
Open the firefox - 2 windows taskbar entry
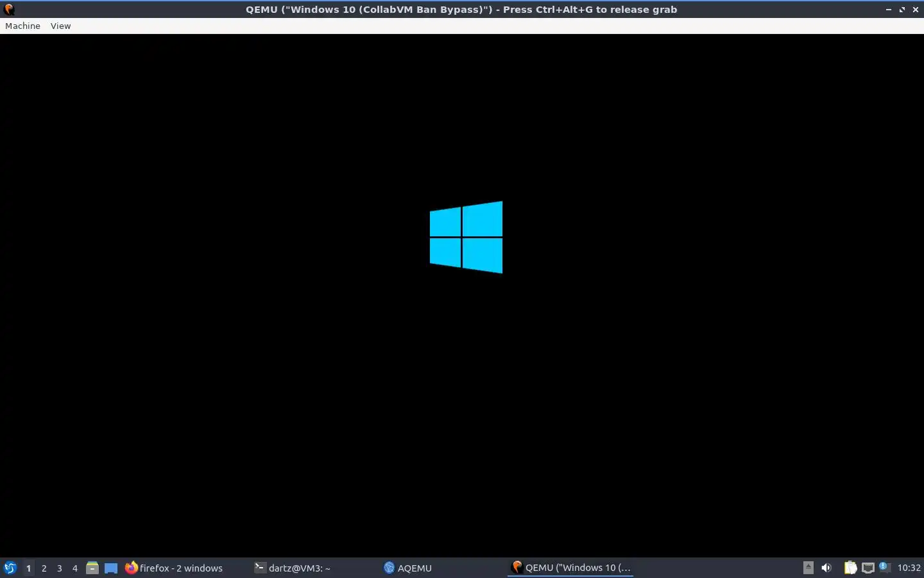174,568
